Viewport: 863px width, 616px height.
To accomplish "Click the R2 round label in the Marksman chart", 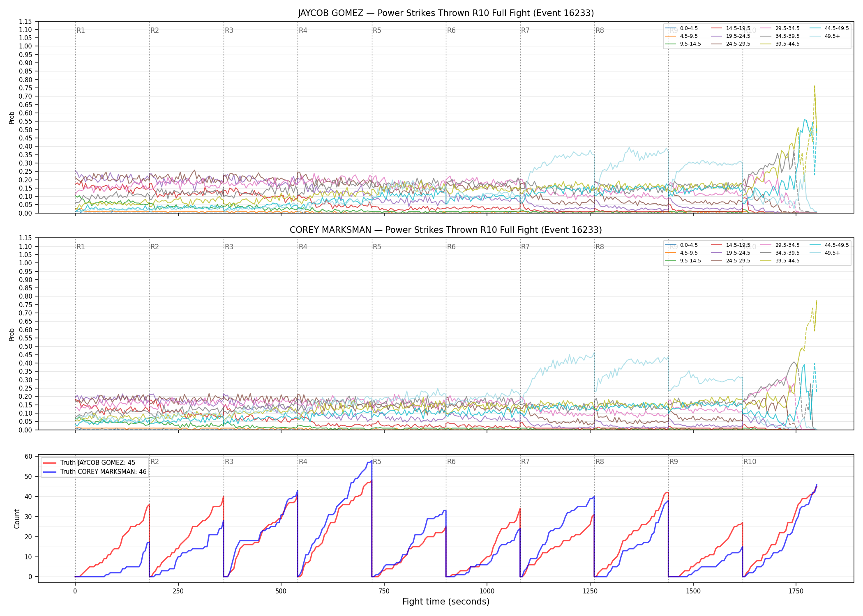I will 155,247.
